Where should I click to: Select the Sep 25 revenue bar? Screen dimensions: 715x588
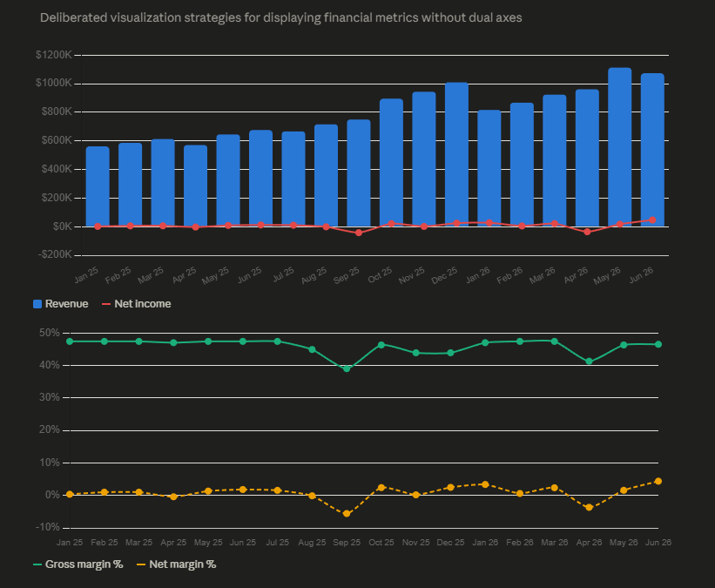(359, 173)
